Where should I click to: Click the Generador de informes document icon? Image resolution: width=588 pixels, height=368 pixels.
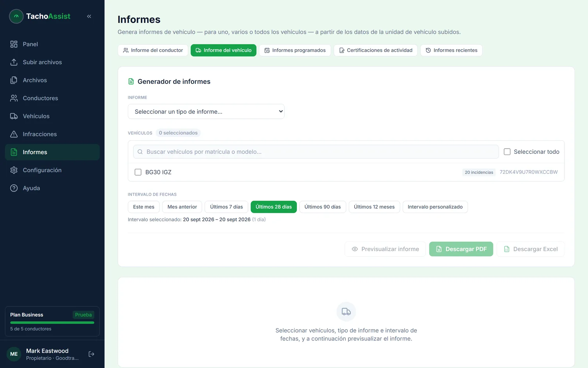click(x=131, y=81)
